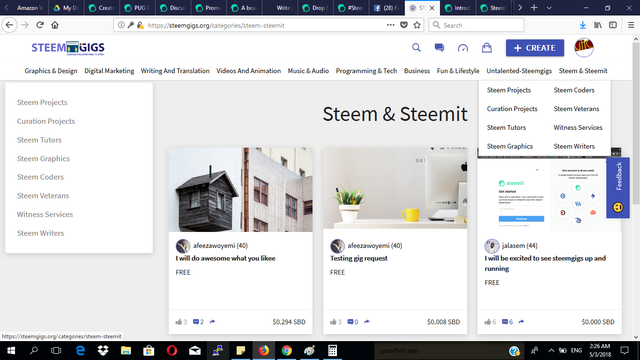The height and width of the screenshot is (360, 640).
Task: Like the 'I will do awesome' gig
Action: [179, 322]
